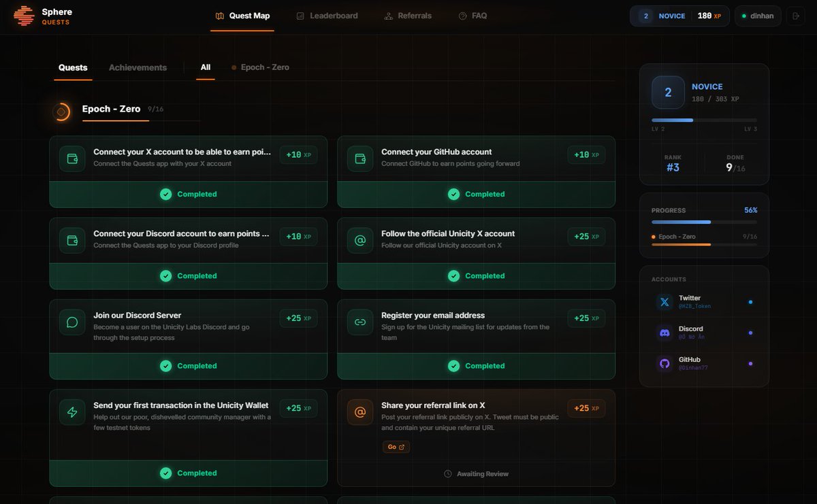Click the Quest Map map icon
817x504 pixels.
219,16
